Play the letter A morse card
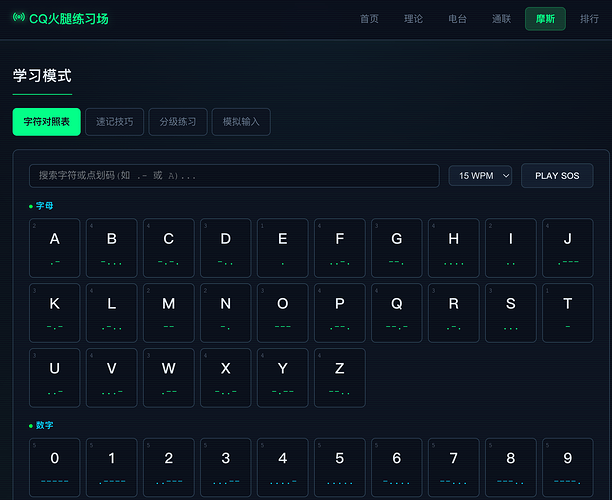Viewport: 612px width, 500px height. (55, 248)
